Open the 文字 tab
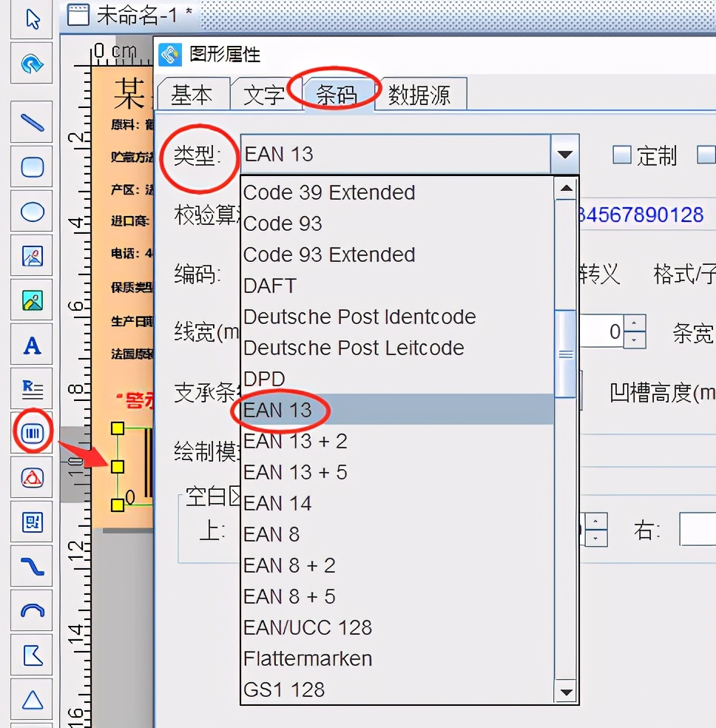 click(x=264, y=95)
